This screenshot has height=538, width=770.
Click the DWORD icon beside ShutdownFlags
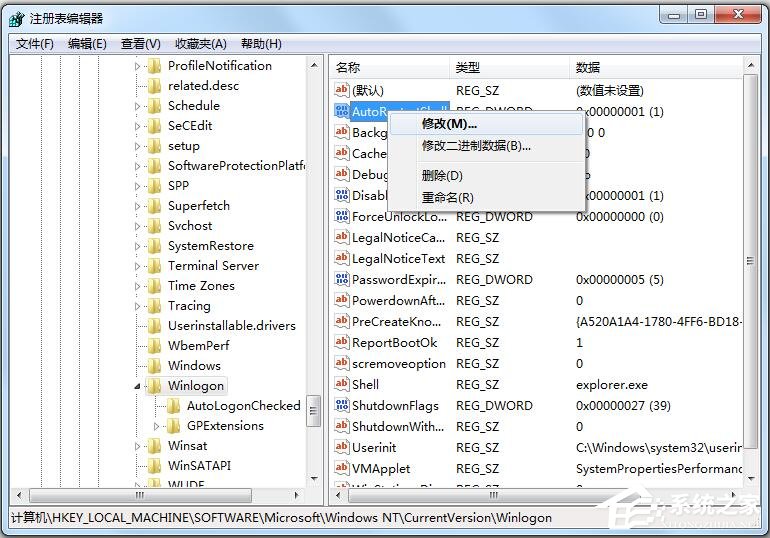pos(342,405)
